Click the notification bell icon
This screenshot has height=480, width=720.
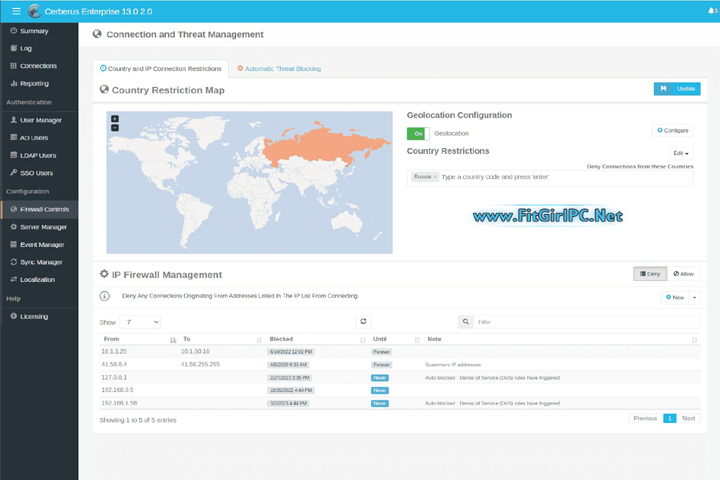coord(711,11)
